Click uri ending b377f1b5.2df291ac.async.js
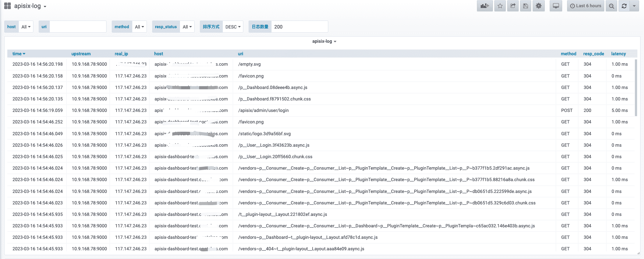This screenshot has width=644, height=259. (395, 168)
